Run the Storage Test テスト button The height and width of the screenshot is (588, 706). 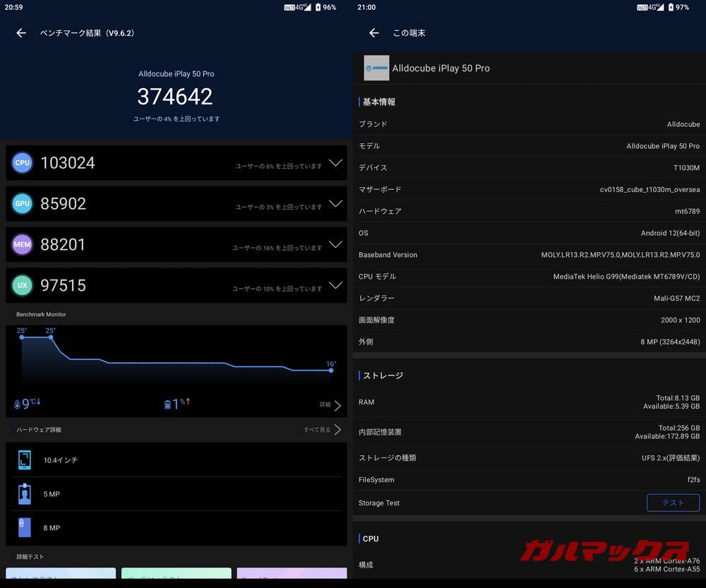(673, 503)
